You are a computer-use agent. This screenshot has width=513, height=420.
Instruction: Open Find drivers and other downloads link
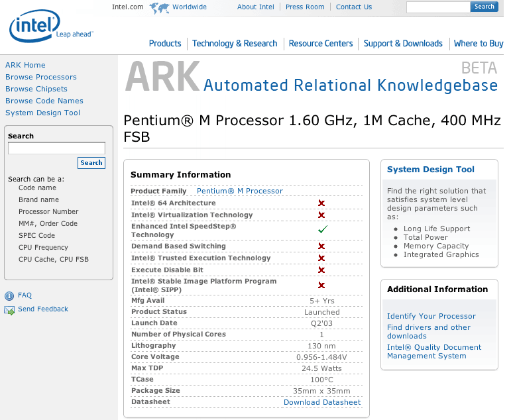(429, 332)
